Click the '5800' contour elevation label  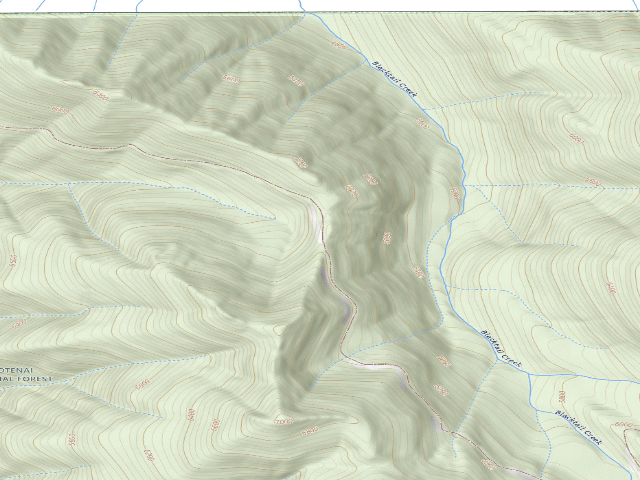tap(562, 395)
